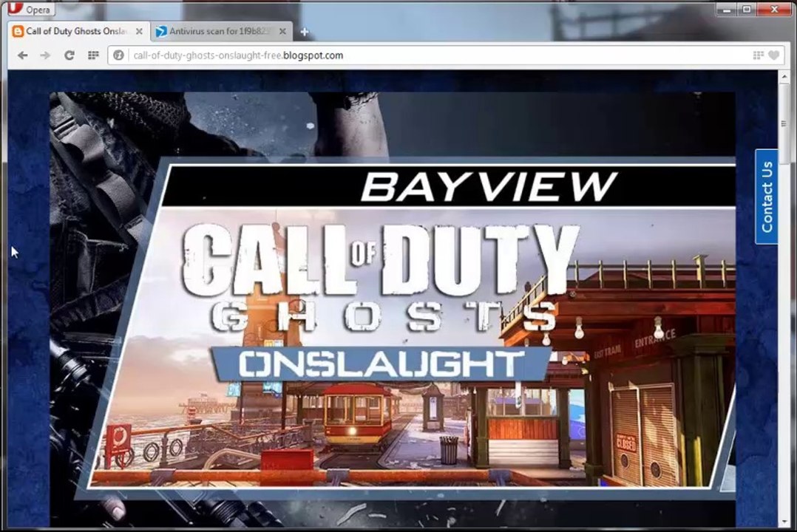
Task: Go forward with the forward arrow
Action: pos(46,55)
